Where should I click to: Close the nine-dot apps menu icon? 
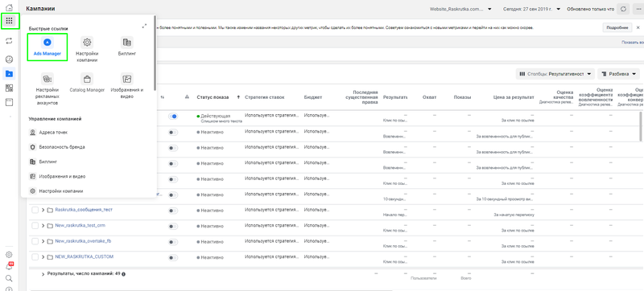(x=9, y=21)
